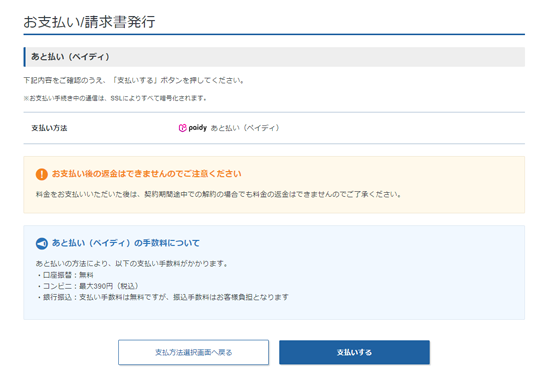Click the 口座振替：無料 fee line
Image resolution: width=550 pixels, height=386 pixels.
click(x=65, y=275)
